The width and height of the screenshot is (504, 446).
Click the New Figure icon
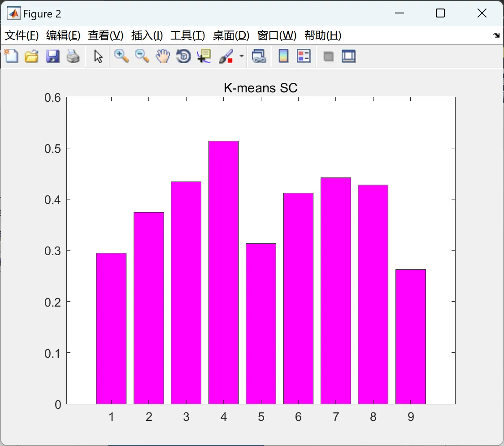tap(11, 56)
